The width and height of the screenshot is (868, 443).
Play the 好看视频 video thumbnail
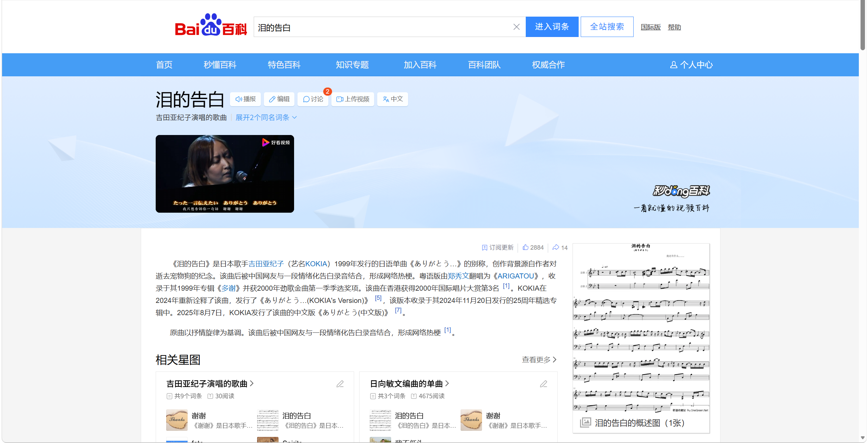(x=225, y=174)
